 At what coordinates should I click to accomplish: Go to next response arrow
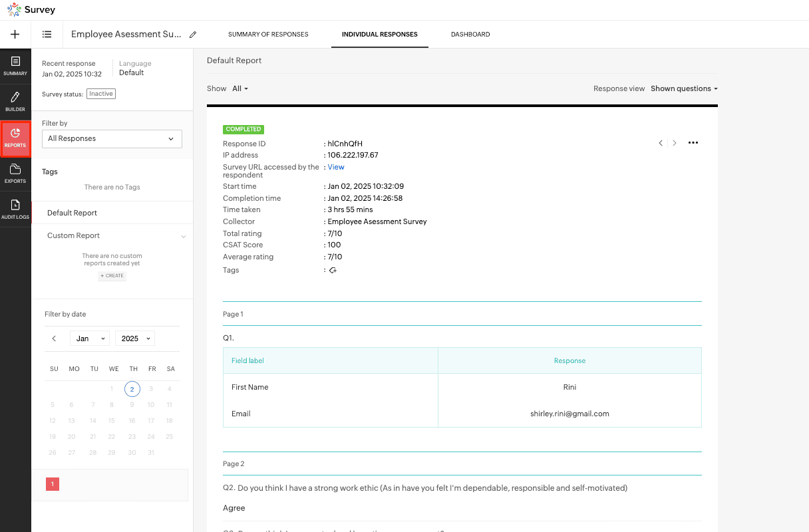(x=675, y=143)
